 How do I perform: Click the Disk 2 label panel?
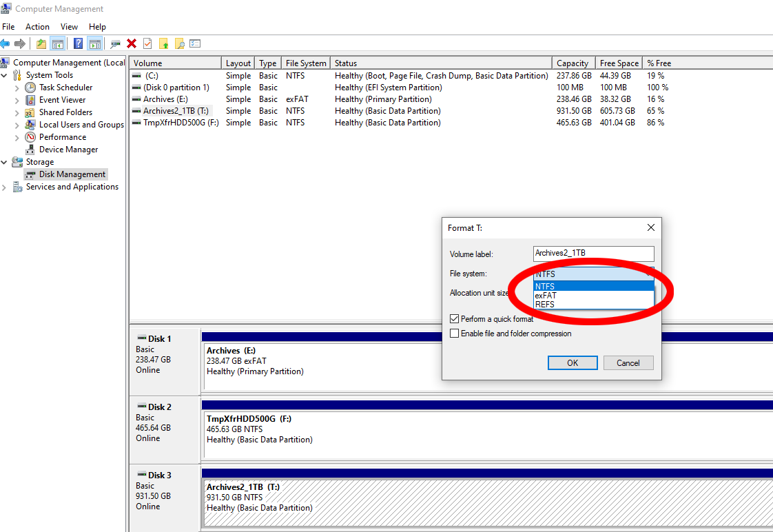[x=165, y=429]
